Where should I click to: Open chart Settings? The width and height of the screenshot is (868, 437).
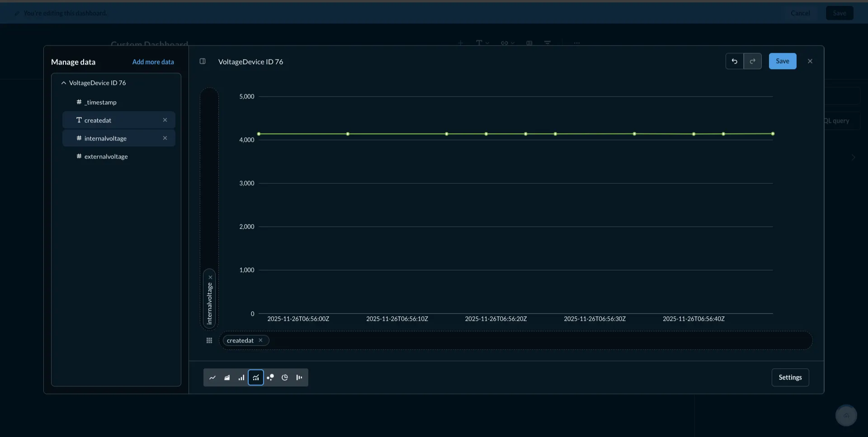point(790,377)
